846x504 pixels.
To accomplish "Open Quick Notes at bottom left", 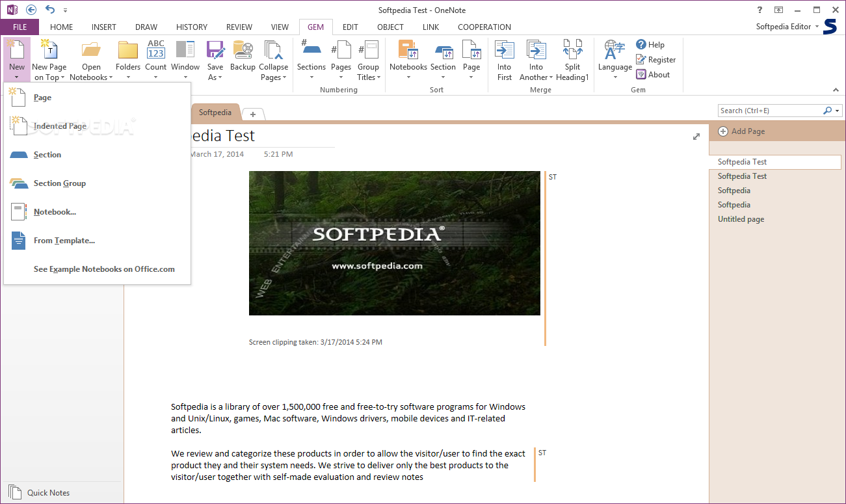I will (39, 492).
